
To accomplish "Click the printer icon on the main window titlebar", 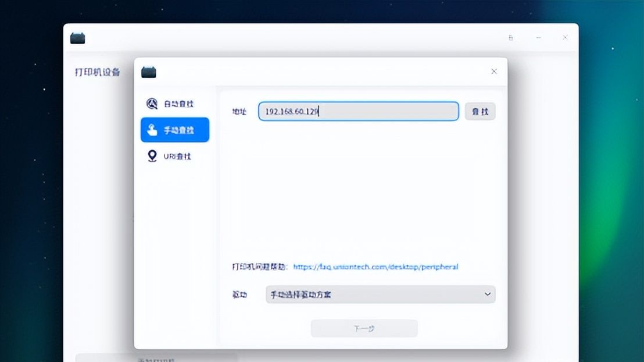I will tap(77, 37).
